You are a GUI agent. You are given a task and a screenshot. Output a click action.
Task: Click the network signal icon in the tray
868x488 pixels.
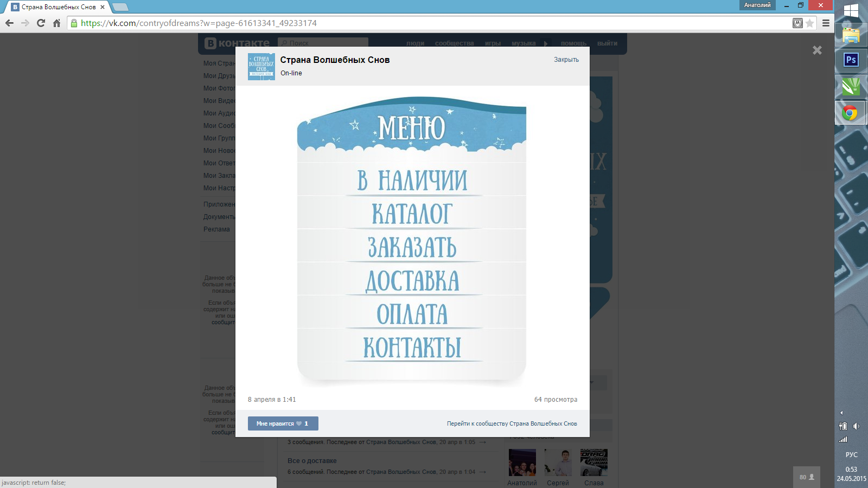pyautogui.click(x=844, y=439)
